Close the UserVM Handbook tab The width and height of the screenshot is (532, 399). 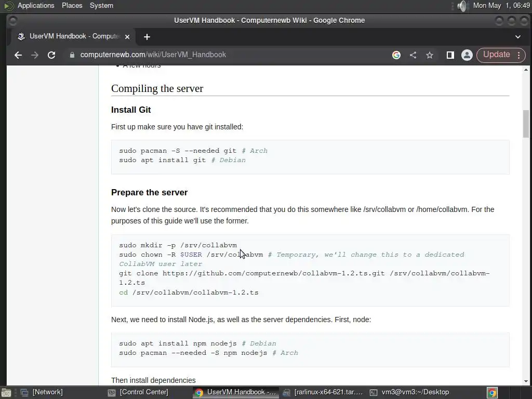click(x=127, y=37)
